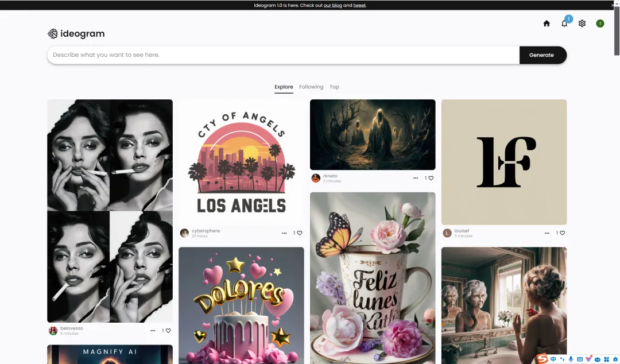
Task: Open the green user profile avatar
Action: pyautogui.click(x=600, y=24)
